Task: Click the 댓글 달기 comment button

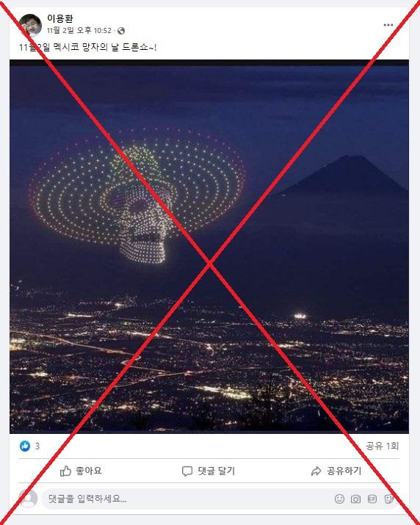Action: (x=209, y=471)
